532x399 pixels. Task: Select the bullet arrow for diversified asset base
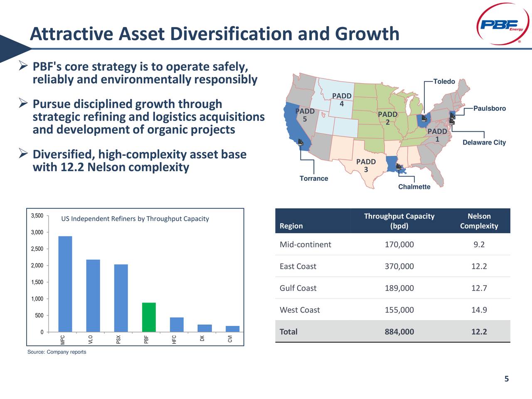(x=23, y=153)
